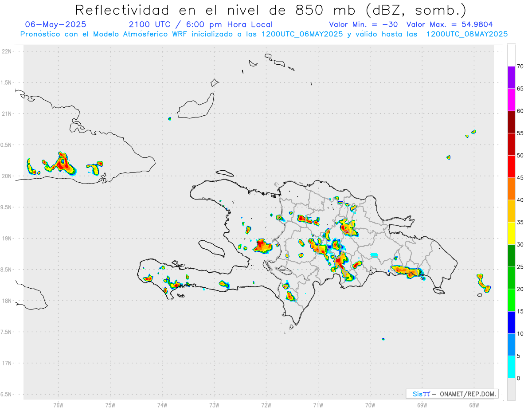Select the '55' value on the color scale
Screen dimensions: 532x411
click(x=520, y=133)
